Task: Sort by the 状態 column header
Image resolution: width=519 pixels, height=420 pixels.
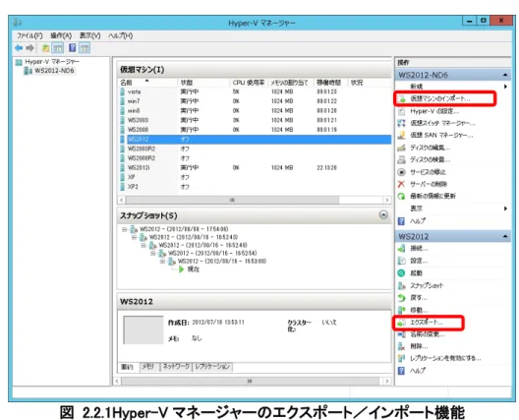Action: tap(203, 83)
